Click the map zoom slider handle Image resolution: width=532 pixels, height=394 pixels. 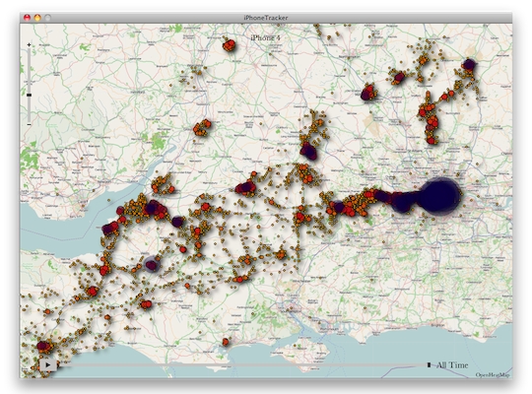pyautogui.click(x=29, y=95)
